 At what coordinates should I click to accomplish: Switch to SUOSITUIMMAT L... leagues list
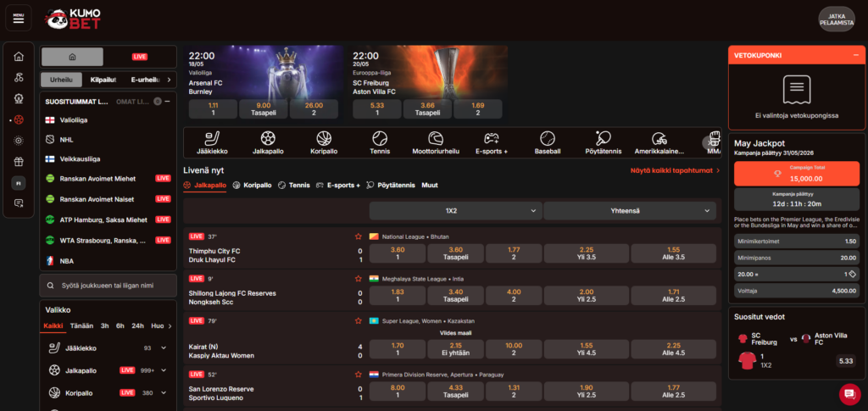(x=76, y=102)
